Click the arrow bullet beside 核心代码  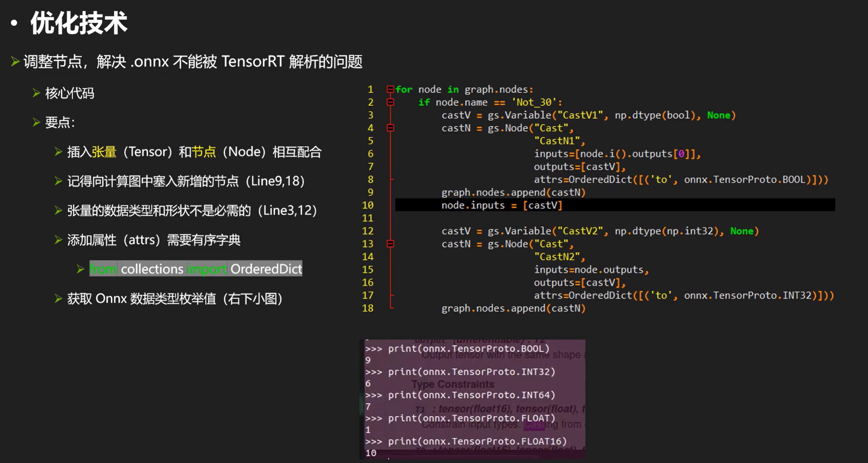point(36,93)
